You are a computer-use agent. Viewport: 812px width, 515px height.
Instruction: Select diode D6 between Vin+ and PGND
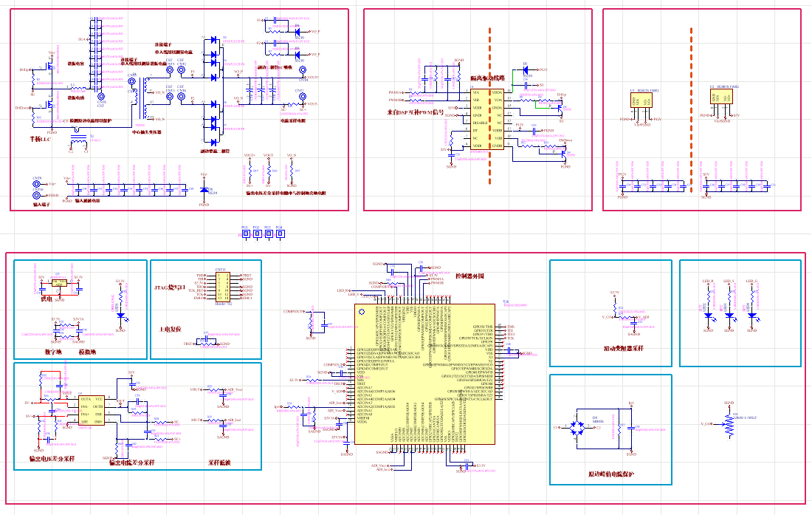204,190
